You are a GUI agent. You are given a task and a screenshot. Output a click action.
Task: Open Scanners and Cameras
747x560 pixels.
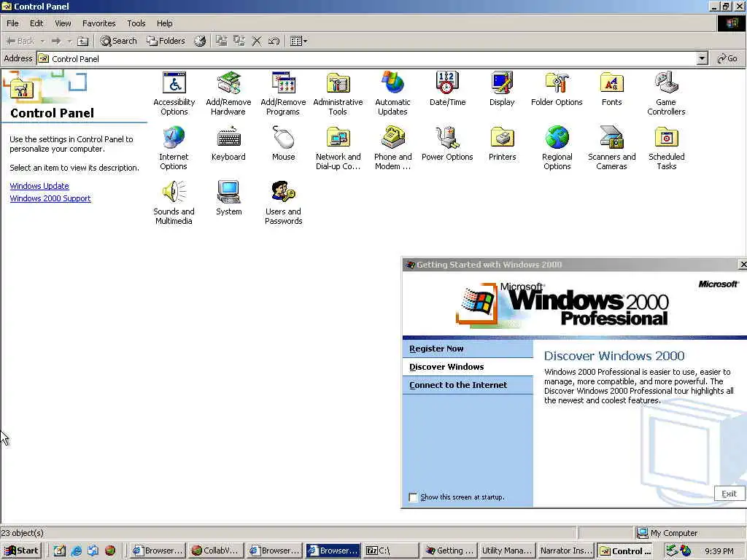[x=612, y=147]
